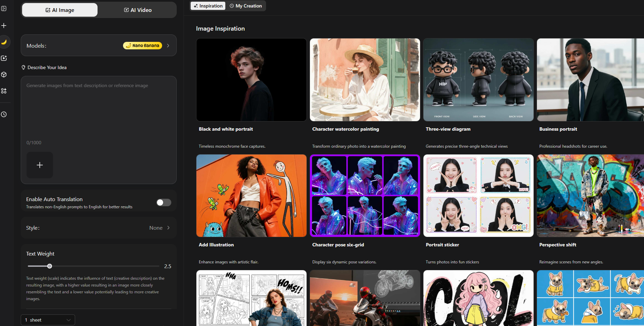
Task: Open the Models selector showing Nano Banana
Action: [99, 46]
